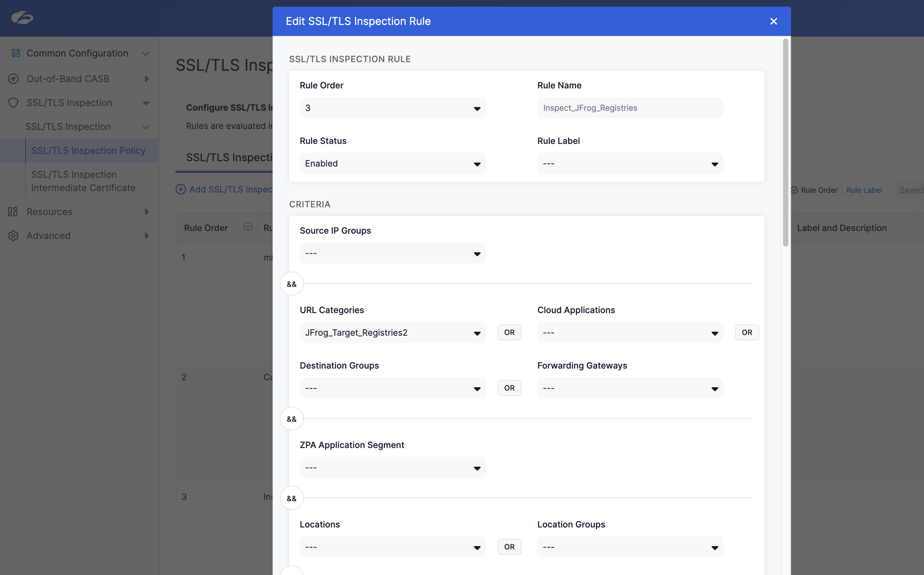This screenshot has height=575, width=924.
Task: Open the URL Categories dropdown JFrog_Target_Registries2
Action: pyautogui.click(x=393, y=333)
